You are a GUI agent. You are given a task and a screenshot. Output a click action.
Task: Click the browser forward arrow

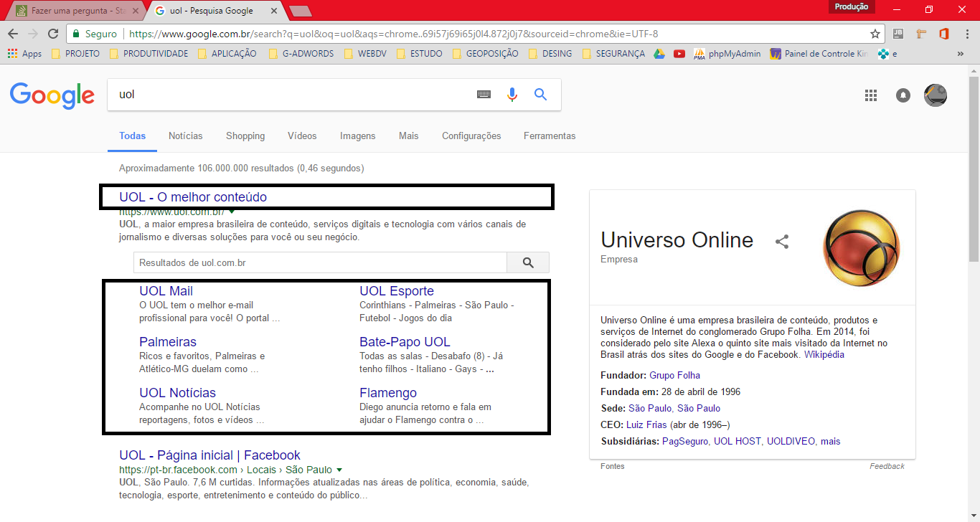point(32,34)
